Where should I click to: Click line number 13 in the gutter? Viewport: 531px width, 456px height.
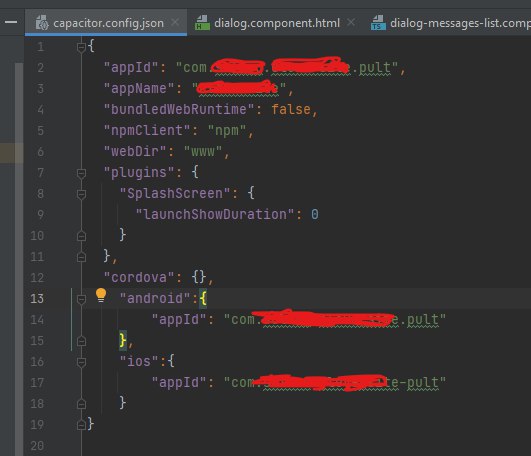coord(37,299)
